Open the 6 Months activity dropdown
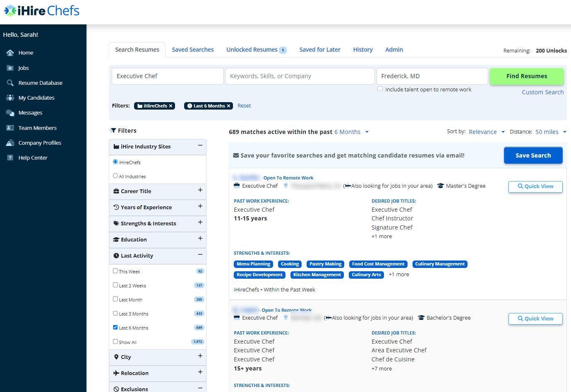The height and width of the screenshot is (392, 571). [351, 132]
